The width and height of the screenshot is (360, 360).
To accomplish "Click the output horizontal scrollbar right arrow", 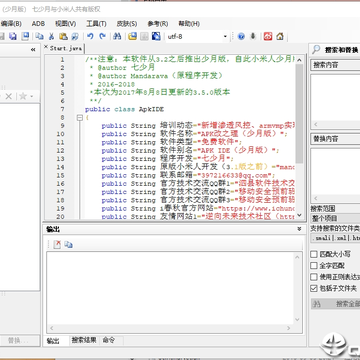I will click(x=289, y=328).
